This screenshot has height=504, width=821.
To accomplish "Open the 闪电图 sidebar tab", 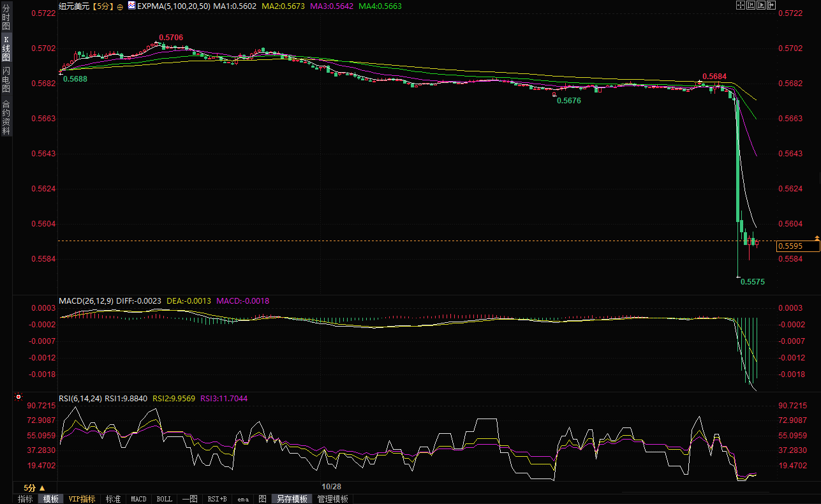I will click(6, 80).
